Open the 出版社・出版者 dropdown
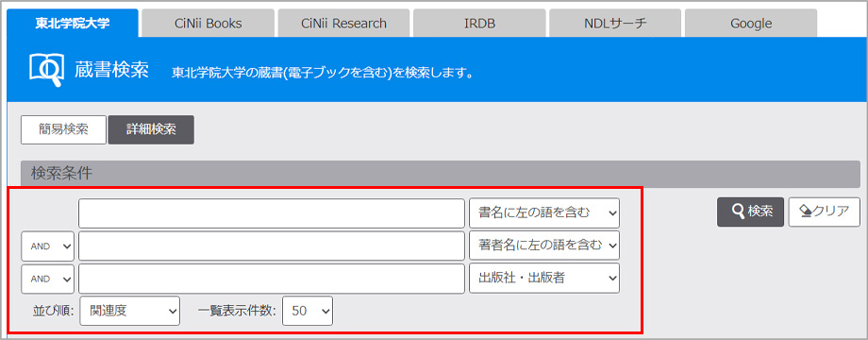Image resolution: width=868 pixels, height=340 pixels. pyautogui.click(x=544, y=279)
